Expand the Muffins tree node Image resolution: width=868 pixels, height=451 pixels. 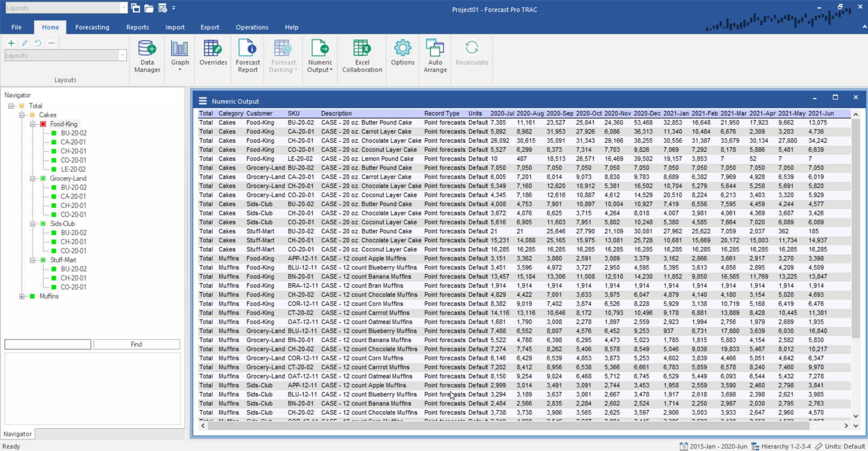[x=22, y=296]
